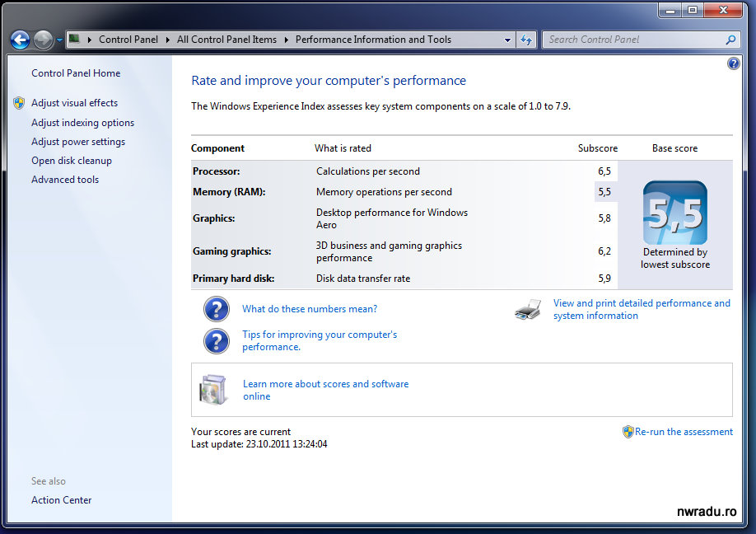Click the All Control Panel Items breadcrumb

click(226, 40)
